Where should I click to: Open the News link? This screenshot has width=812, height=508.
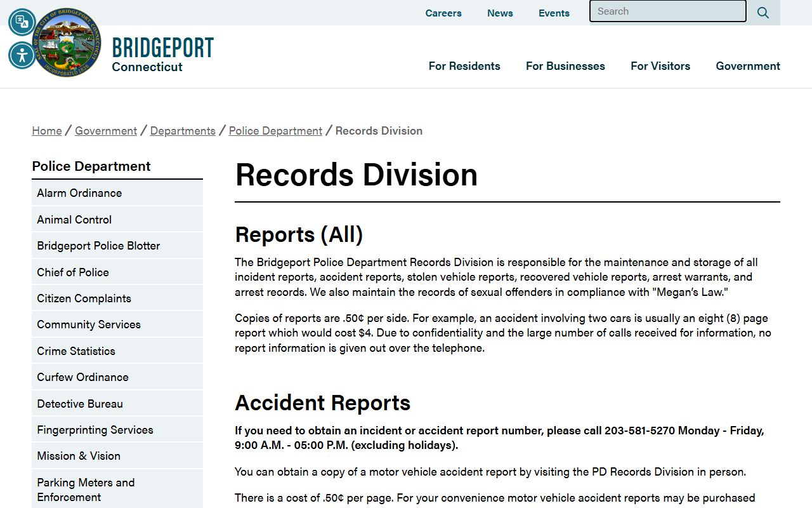(500, 13)
